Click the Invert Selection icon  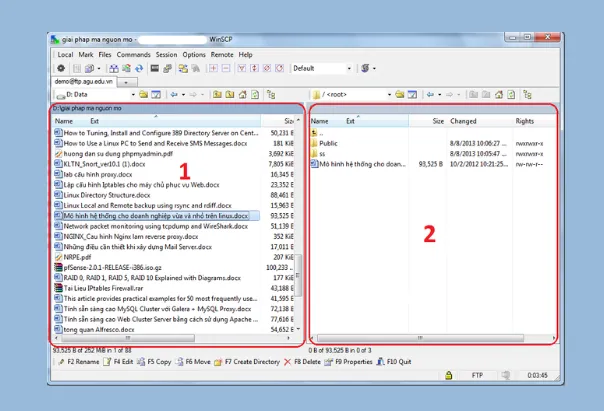pyautogui.click(x=254, y=69)
